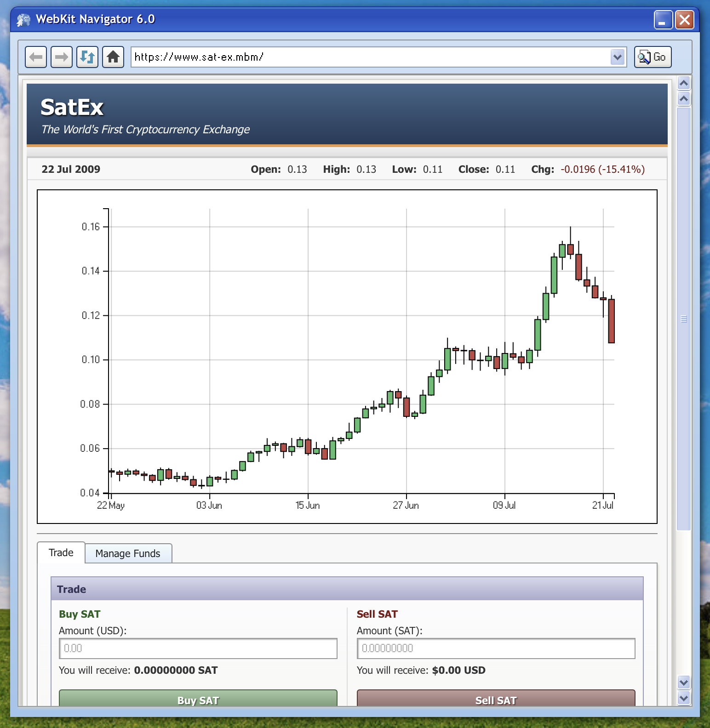Click the 03 Jun x-axis label
Image resolution: width=710 pixels, height=728 pixels.
click(209, 505)
